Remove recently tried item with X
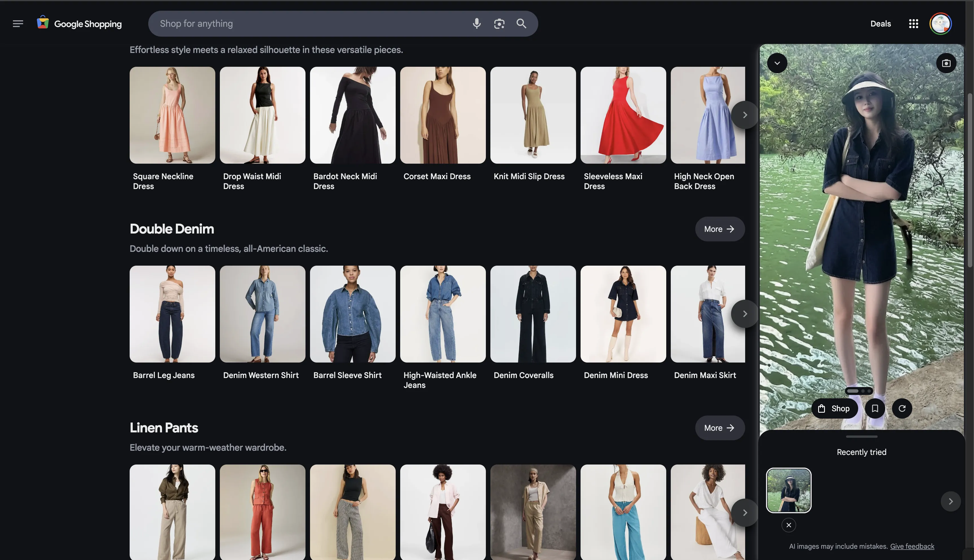 [x=789, y=525]
